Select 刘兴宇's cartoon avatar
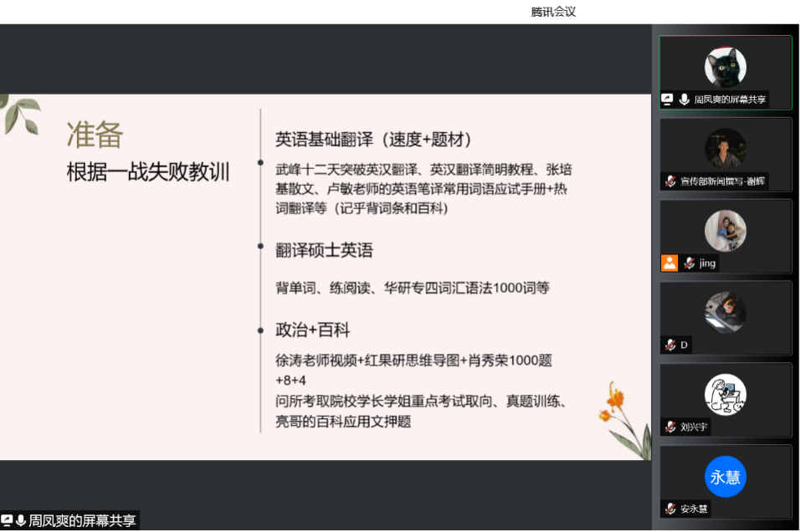 pyautogui.click(x=725, y=395)
